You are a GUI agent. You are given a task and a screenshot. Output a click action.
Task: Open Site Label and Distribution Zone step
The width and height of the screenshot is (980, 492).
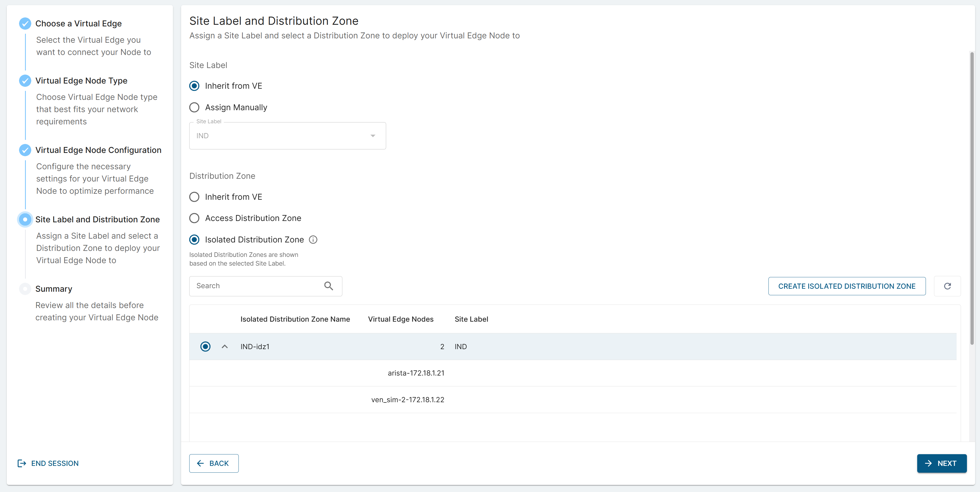pos(97,219)
